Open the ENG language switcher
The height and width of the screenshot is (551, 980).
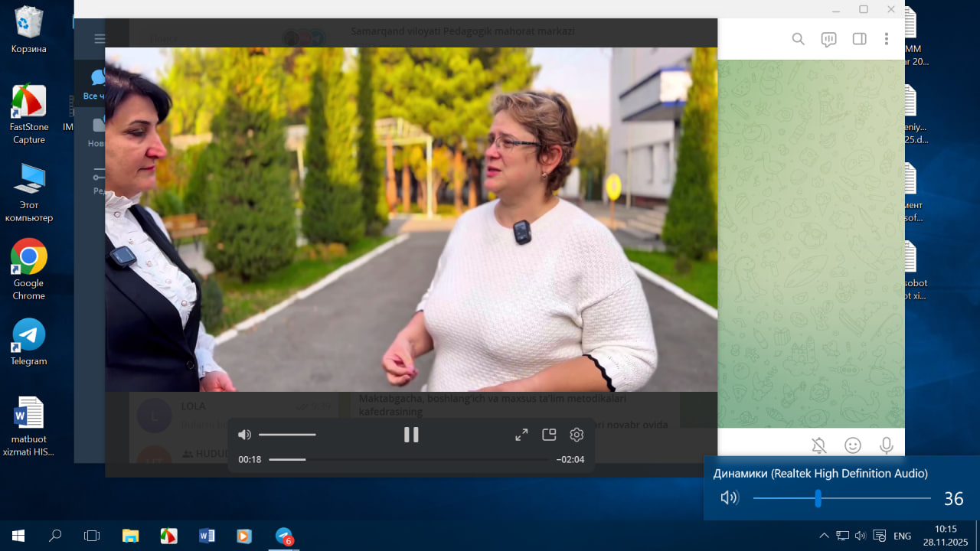click(902, 536)
